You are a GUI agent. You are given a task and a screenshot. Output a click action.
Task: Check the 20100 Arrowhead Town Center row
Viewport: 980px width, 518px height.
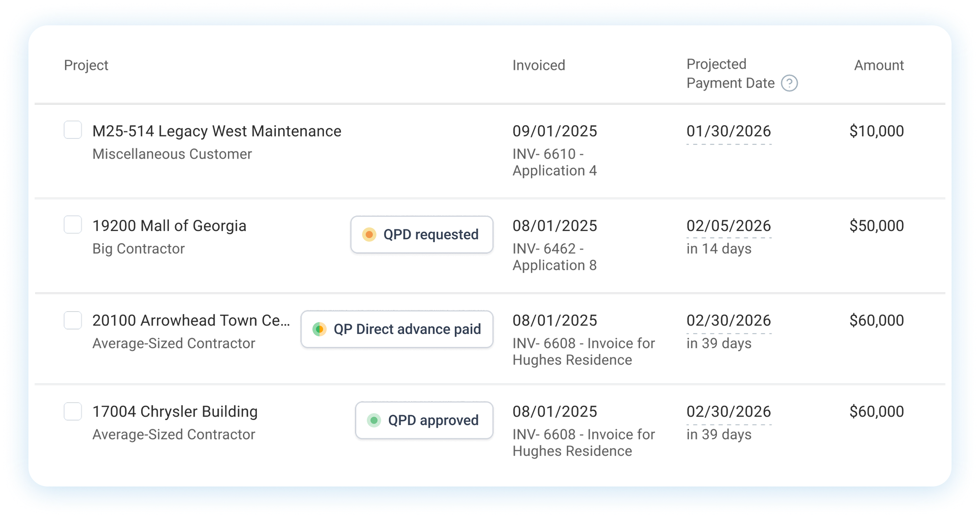[73, 320]
